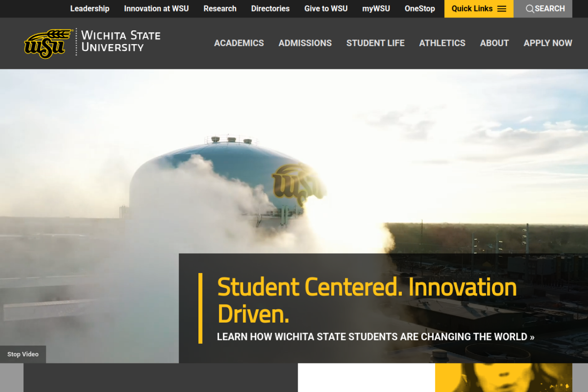Click Give to WSU
Viewport: 588px width, 392px height.
click(x=326, y=9)
